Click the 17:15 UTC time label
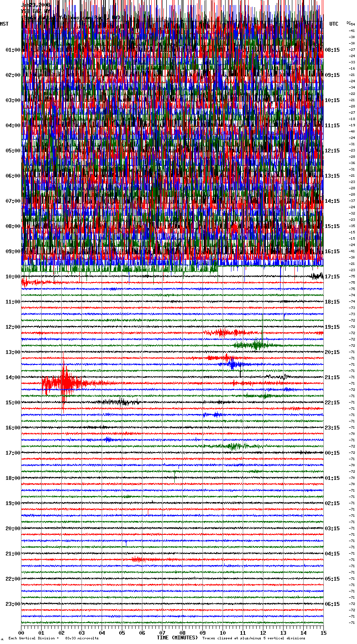The width and height of the screenshot is (357, 644). coord(332,277)
